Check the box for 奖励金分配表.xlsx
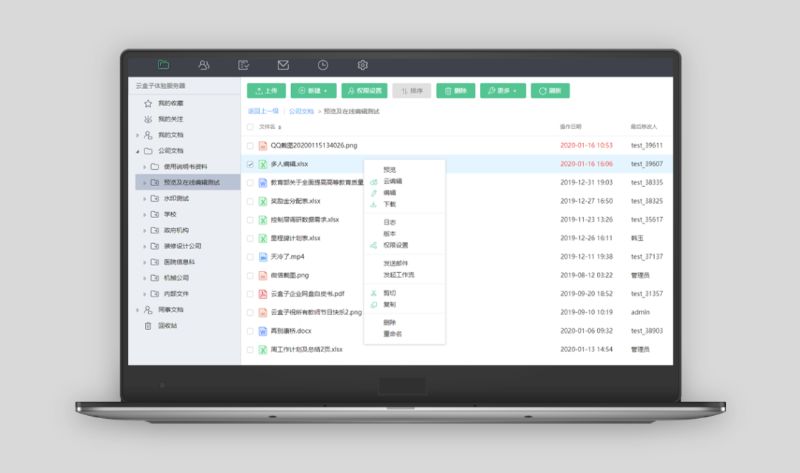This screenshot has width=800, height=473. [250, 202]
